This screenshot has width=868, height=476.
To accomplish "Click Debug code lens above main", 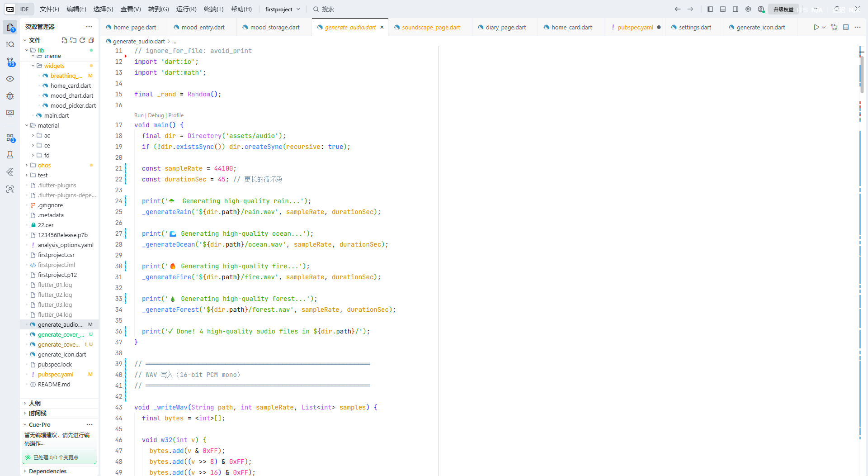I will pos(156,115).
